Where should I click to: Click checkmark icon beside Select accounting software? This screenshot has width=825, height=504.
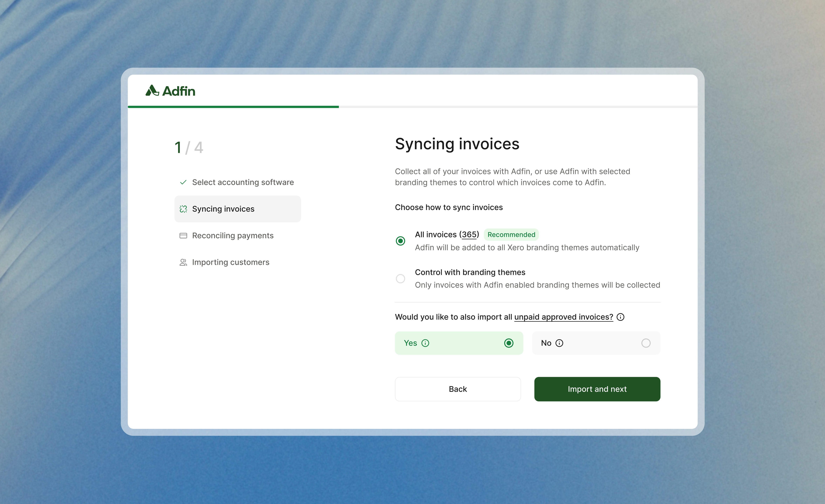(183, 182)
